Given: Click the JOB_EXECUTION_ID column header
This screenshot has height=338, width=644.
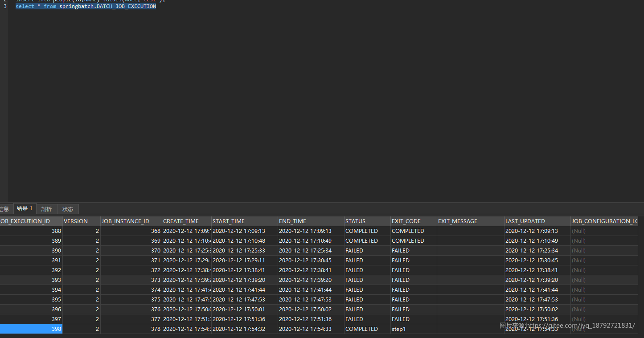Looking at the screenshot, I should pos(31,221).
